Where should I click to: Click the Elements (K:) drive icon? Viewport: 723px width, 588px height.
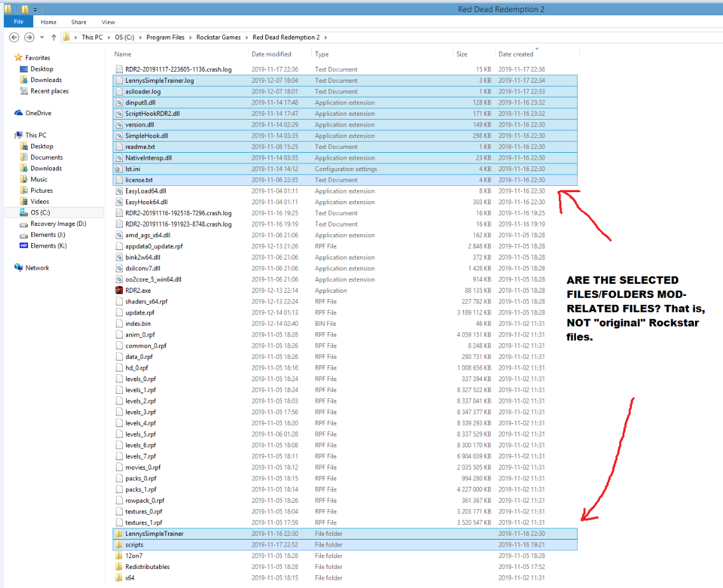point(24,246)
